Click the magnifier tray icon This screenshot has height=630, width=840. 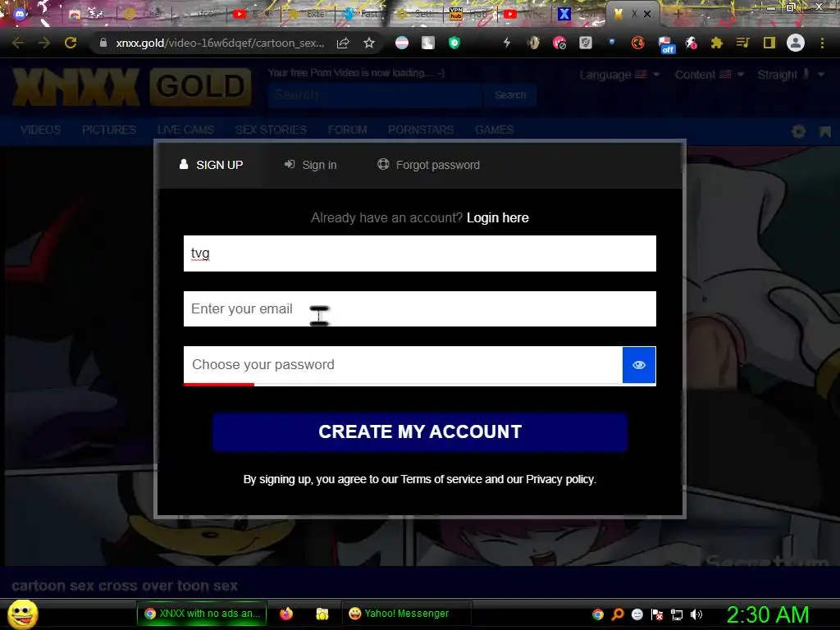[x=618, y=614]
